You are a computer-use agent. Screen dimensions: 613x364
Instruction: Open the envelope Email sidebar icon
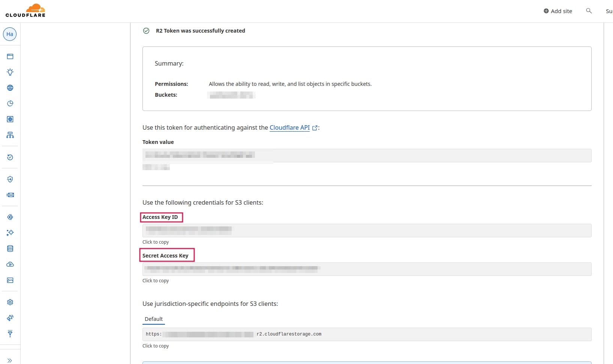10,195
